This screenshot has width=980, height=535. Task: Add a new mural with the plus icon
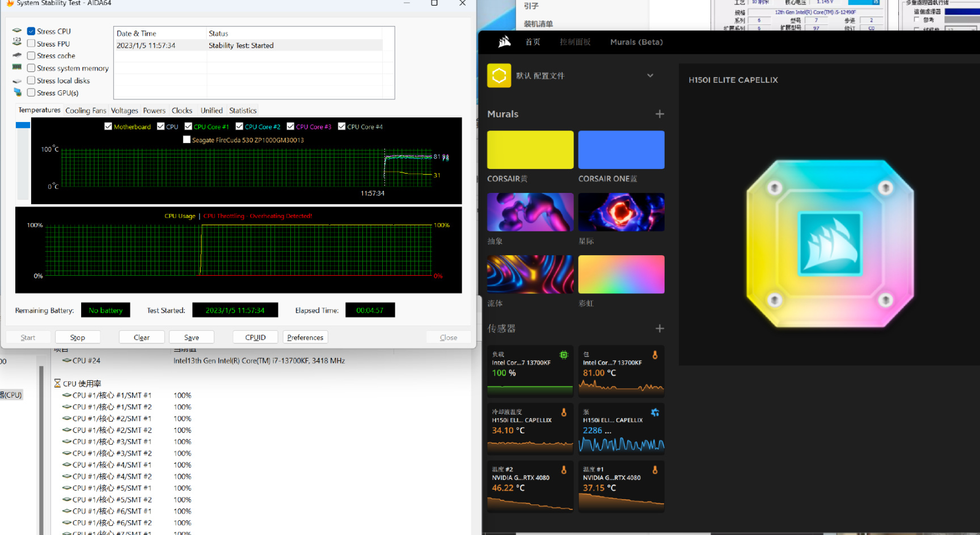point(660,114)
